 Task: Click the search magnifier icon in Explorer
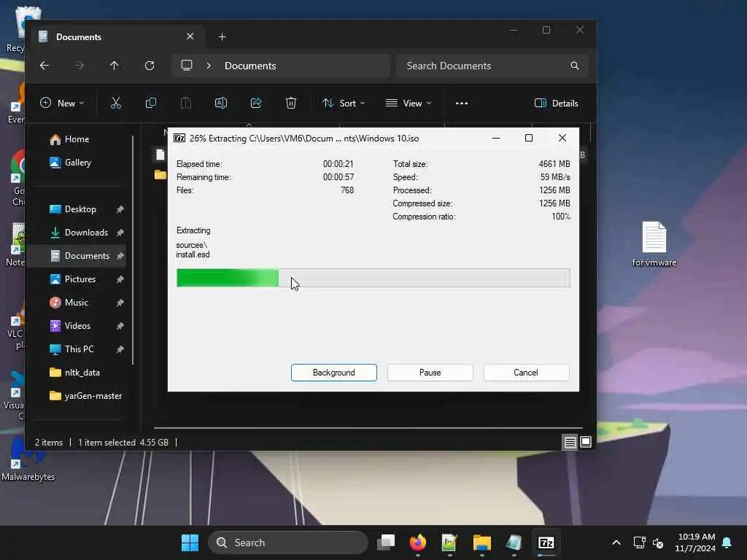pyautogui.click(x=575, y=66)
